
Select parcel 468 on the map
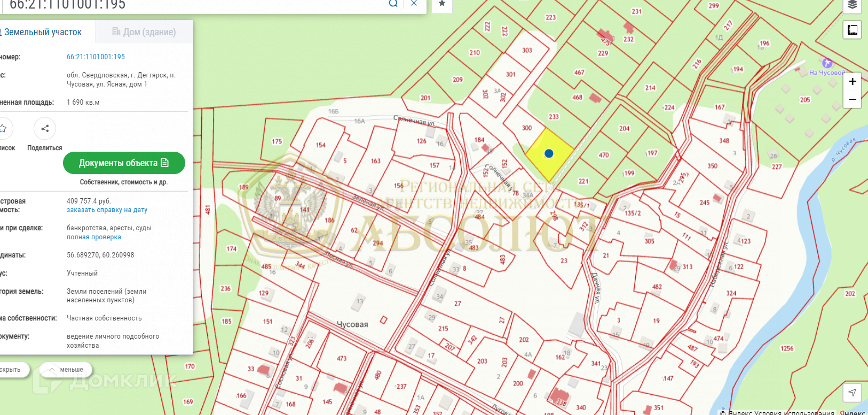pos(578,98)
